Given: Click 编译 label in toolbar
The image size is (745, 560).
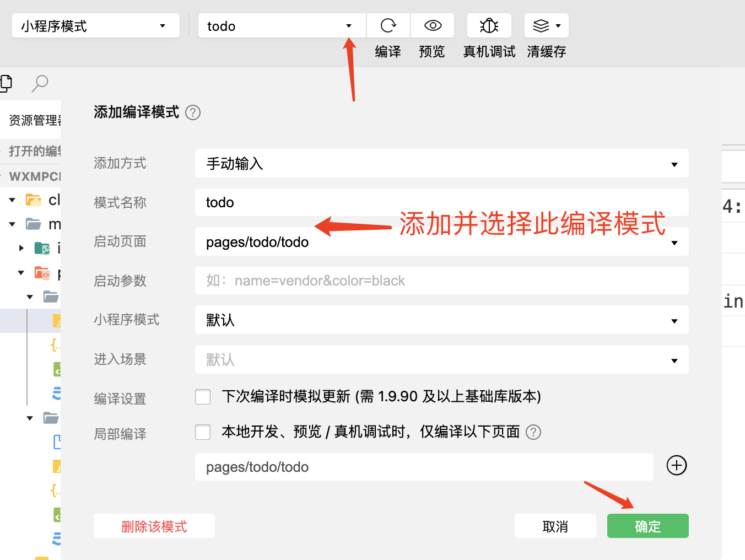Looking at the screenshot, I should (x=388, y=52).
